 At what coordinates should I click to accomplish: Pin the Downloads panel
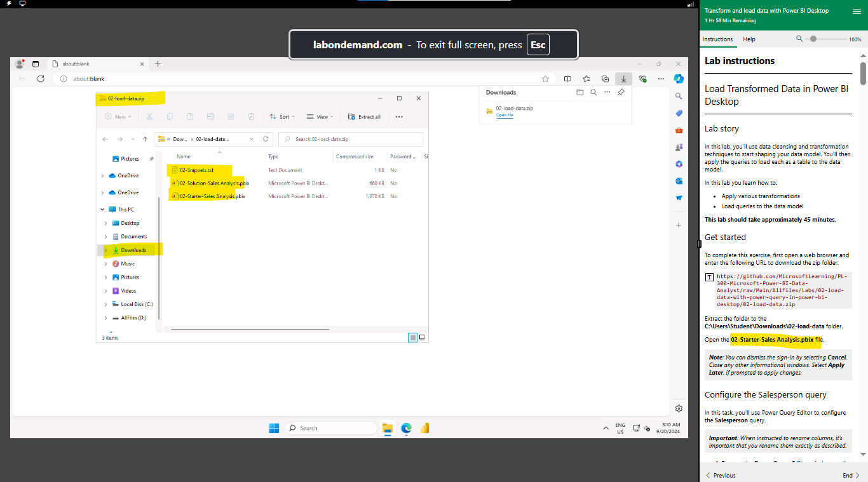(x=621, y=92)
